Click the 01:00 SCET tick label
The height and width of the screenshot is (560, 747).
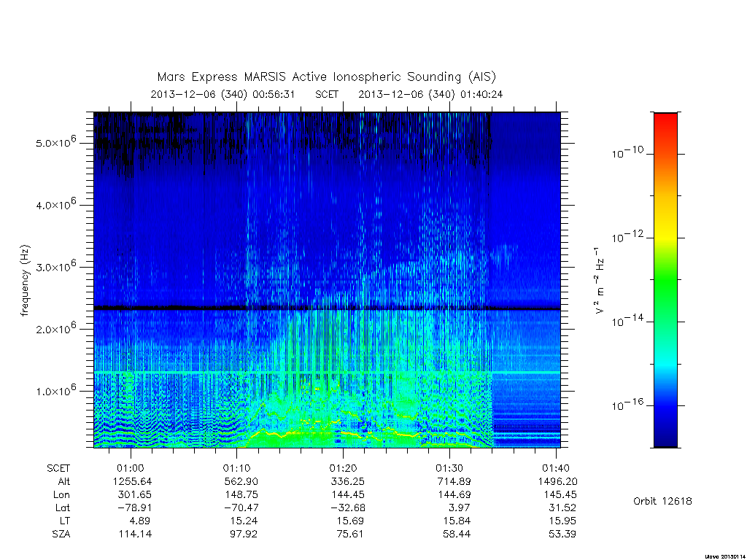point(131,468)
